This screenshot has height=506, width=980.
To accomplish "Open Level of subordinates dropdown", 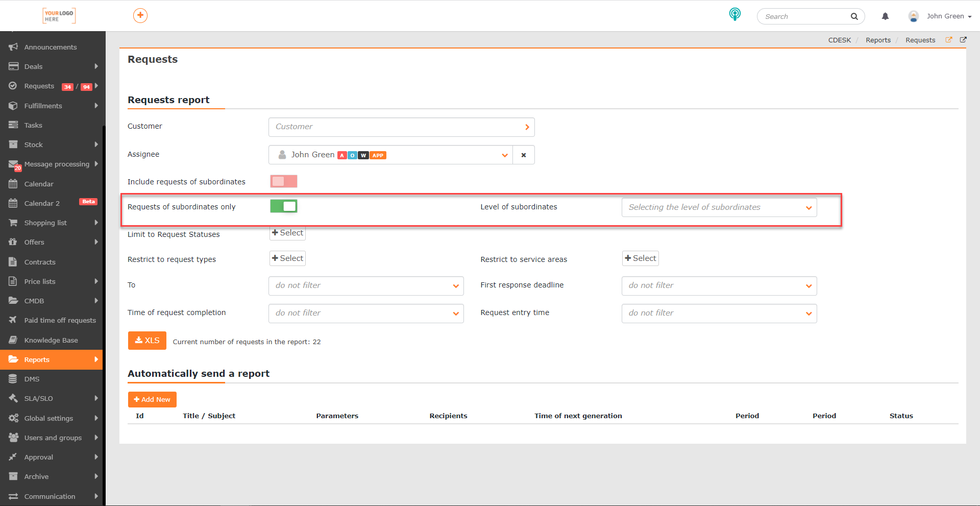I will 719,207.
